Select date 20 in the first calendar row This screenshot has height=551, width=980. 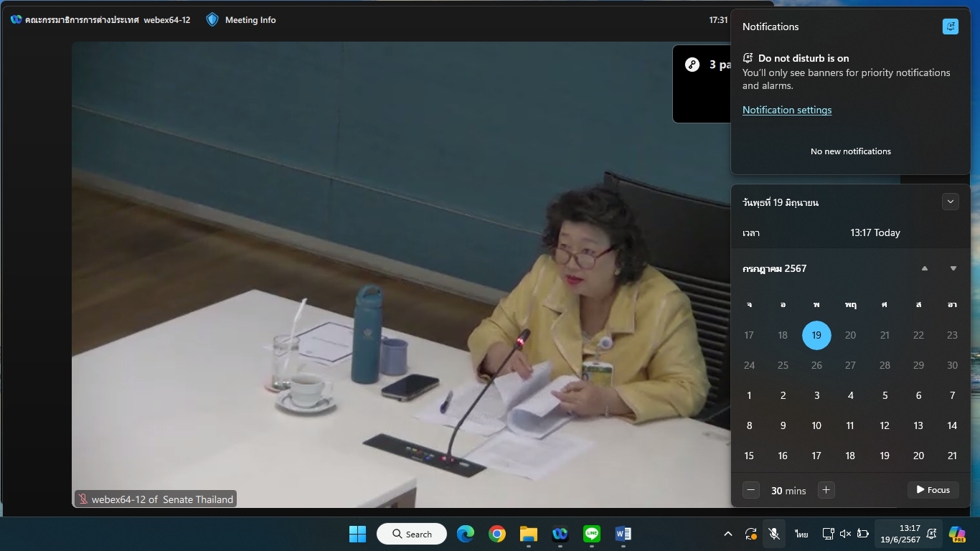pos(850,335)
